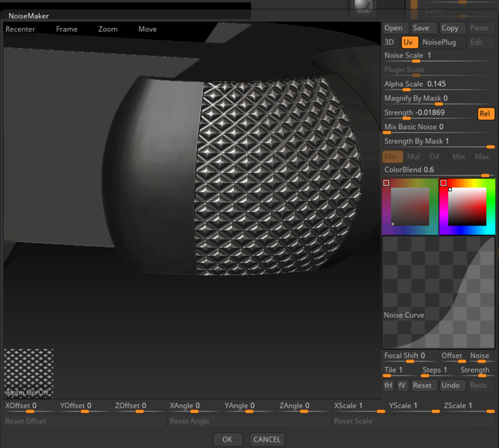Toggle the Rel strength button

coord(486,113)
